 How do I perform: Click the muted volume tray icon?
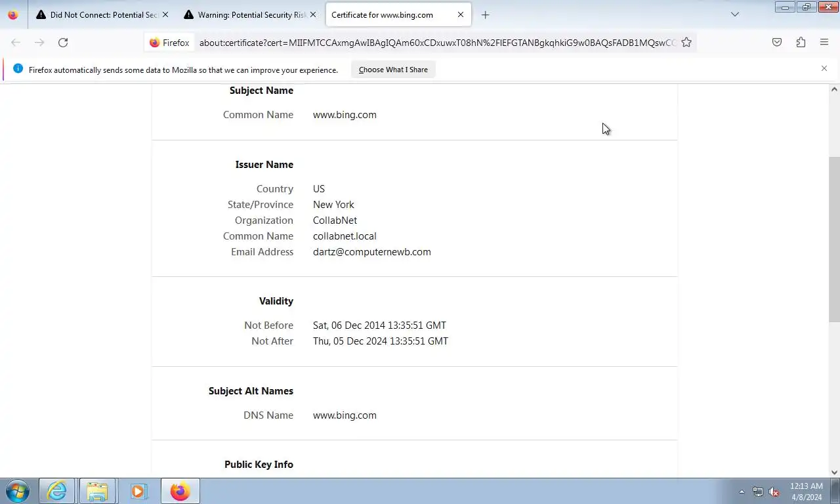[x=774, y=492]
